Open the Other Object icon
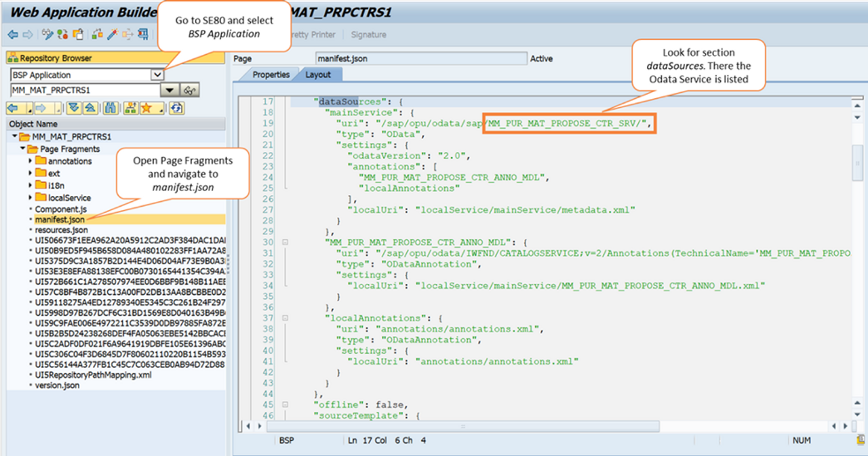The height and width of the screenshot is (456, 868). (x=78, y=34)
